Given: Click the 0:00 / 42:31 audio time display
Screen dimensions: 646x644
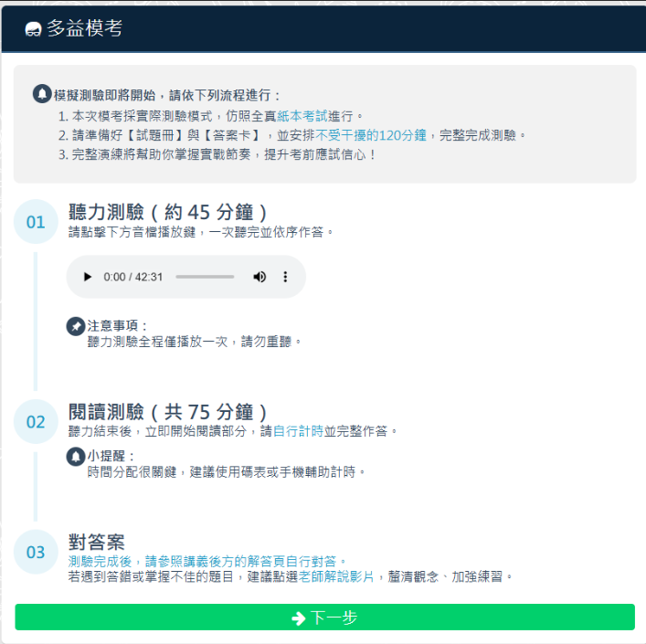Looking at the screenshot, I should pos(133,277).
